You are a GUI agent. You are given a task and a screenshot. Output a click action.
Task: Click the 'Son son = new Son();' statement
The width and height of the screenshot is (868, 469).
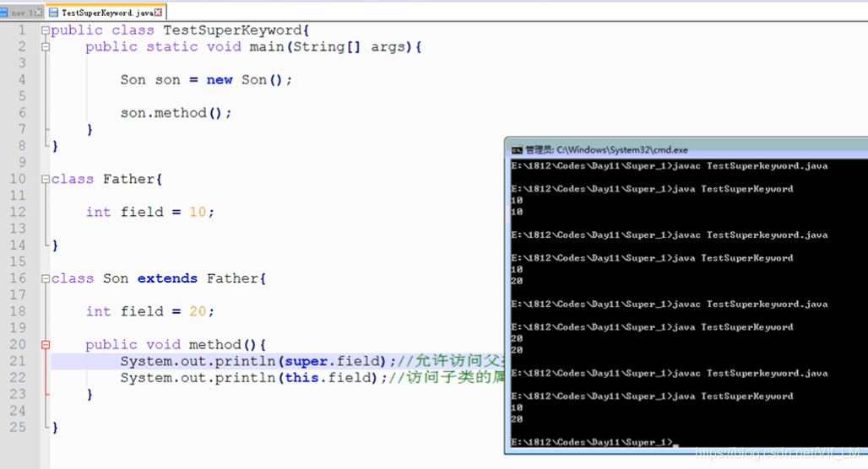[x=206, y=79]
